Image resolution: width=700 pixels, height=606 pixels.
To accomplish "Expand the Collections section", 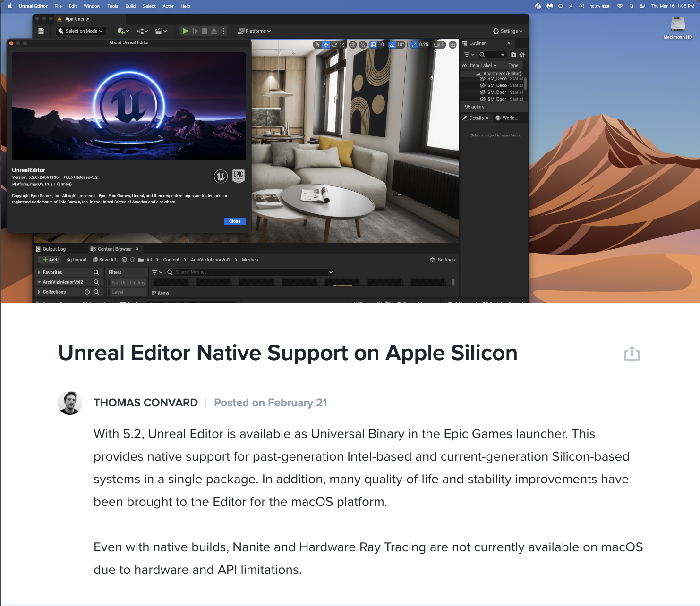I will 39,292.
